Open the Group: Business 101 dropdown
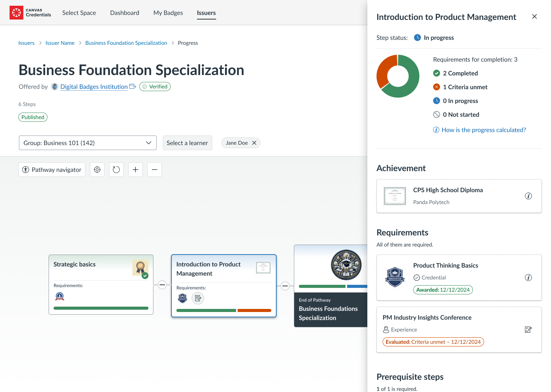551x392 pixels. 88,143
